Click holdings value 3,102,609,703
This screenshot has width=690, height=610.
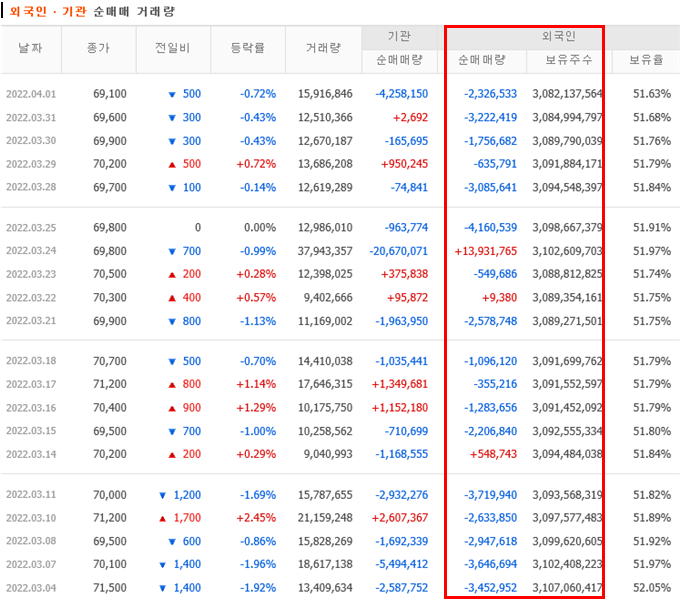pyautogui.click(x=567, y=251)
